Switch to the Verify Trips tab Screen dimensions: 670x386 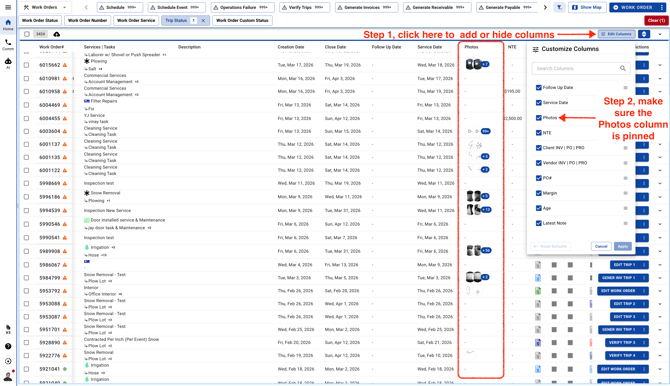click(305, 7)
